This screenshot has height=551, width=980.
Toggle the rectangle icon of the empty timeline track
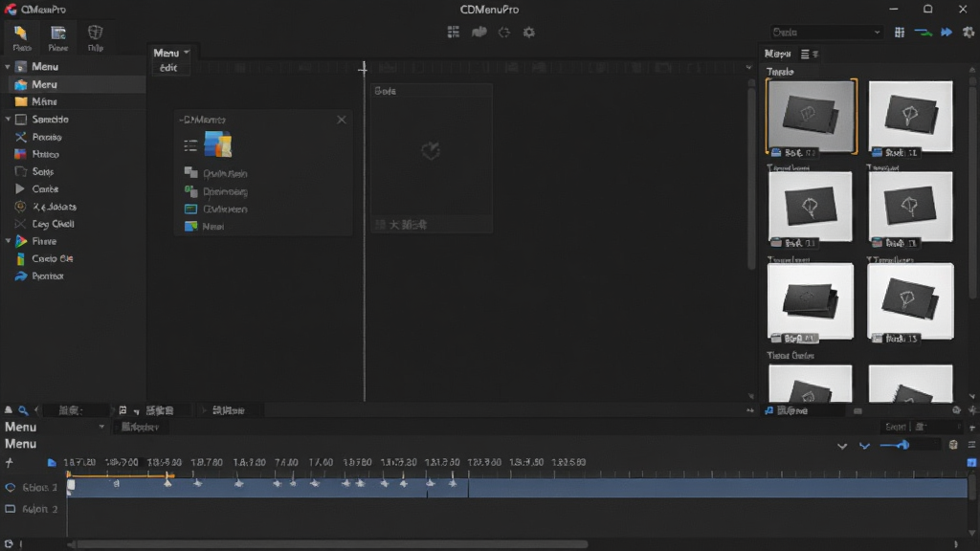pos(10,509)
